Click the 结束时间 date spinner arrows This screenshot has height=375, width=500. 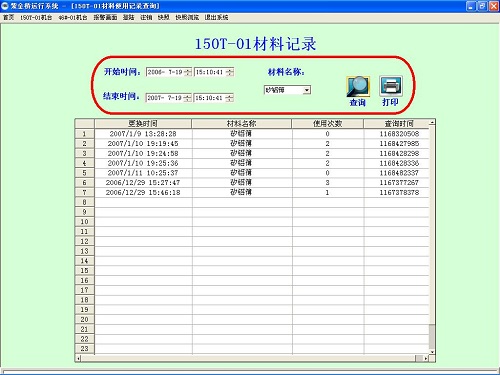[188, 98]
